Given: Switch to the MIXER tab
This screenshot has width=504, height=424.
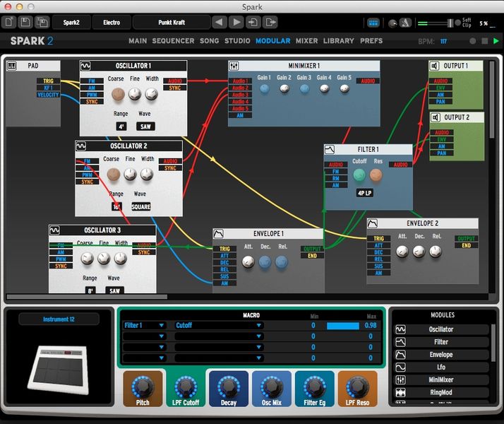Looking at the screenshot, I should pos(306,41).
